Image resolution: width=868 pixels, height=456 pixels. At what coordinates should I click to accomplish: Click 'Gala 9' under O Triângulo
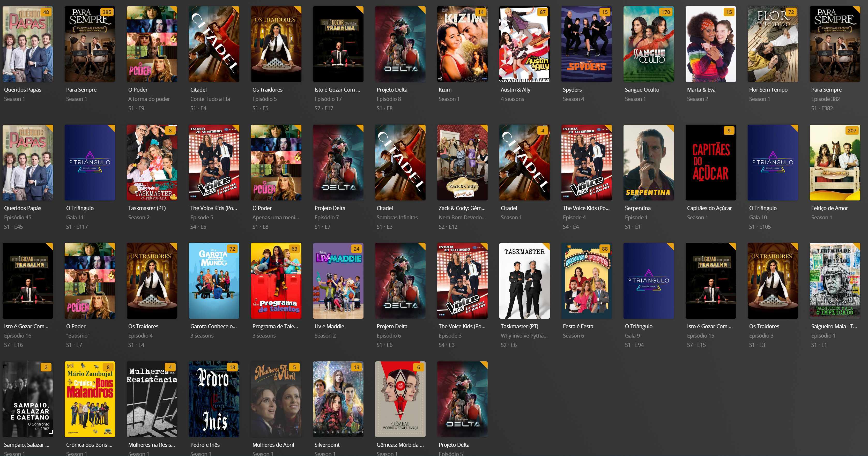(632, 336)
